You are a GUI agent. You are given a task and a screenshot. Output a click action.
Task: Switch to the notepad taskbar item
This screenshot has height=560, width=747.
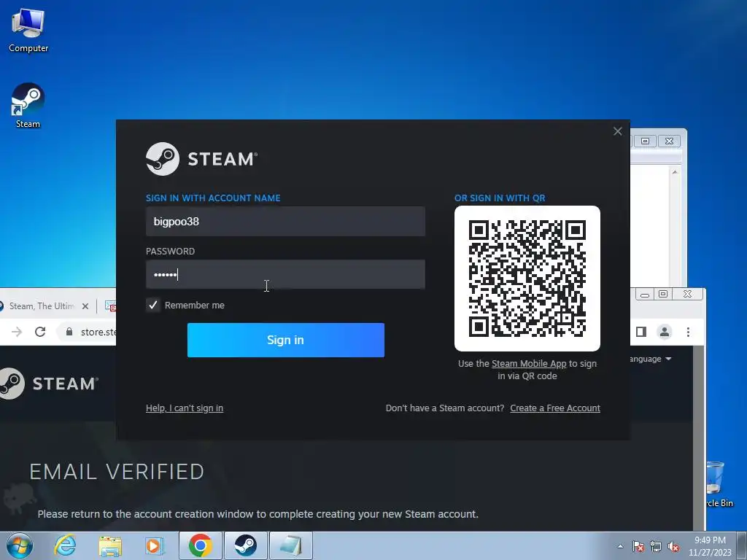(x=290, y=545)
